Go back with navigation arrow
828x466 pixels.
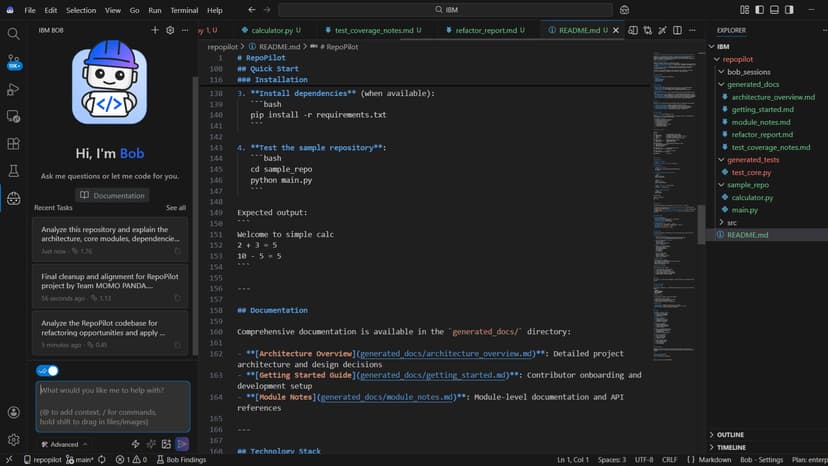point(251,10)
